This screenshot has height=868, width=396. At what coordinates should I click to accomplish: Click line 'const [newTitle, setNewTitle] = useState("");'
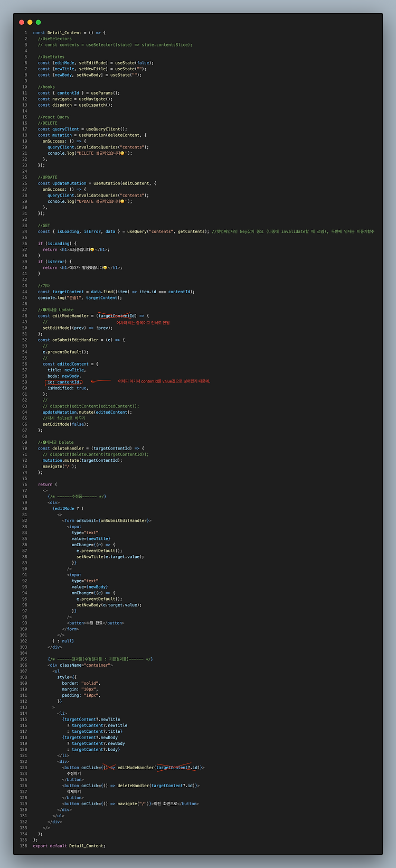(x=92, y=69)
